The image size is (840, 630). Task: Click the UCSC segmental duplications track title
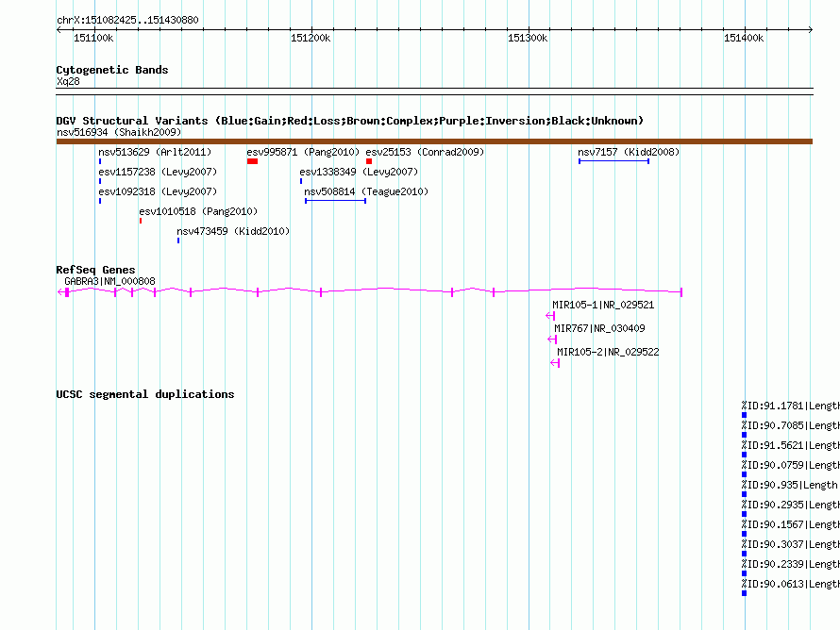click(x=145, y=394)
